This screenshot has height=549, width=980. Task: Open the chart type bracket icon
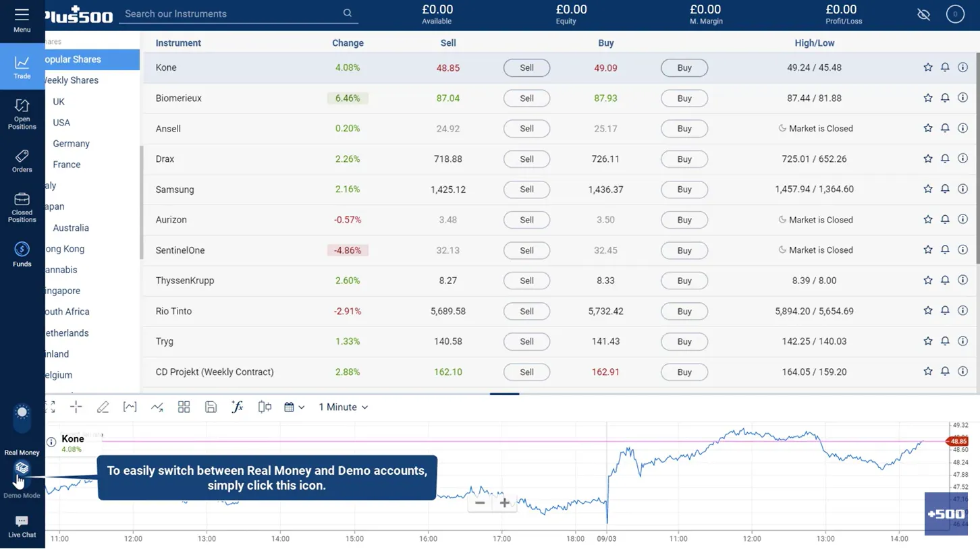[x=130, y=407]
